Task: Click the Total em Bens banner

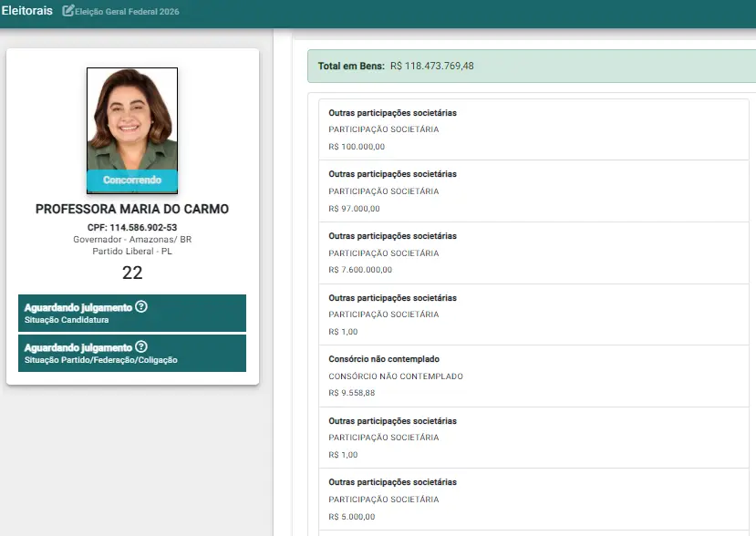Action: 532,66
